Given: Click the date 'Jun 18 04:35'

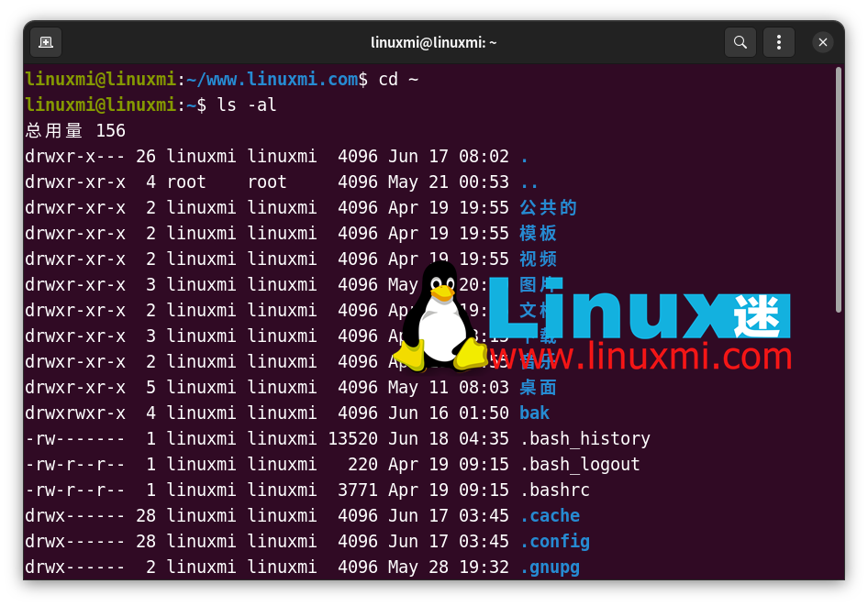Looking at the screenshot, I should [449, 438].
